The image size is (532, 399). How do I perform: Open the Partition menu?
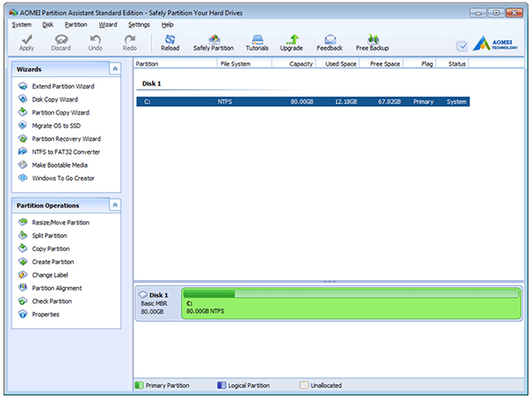76,25
